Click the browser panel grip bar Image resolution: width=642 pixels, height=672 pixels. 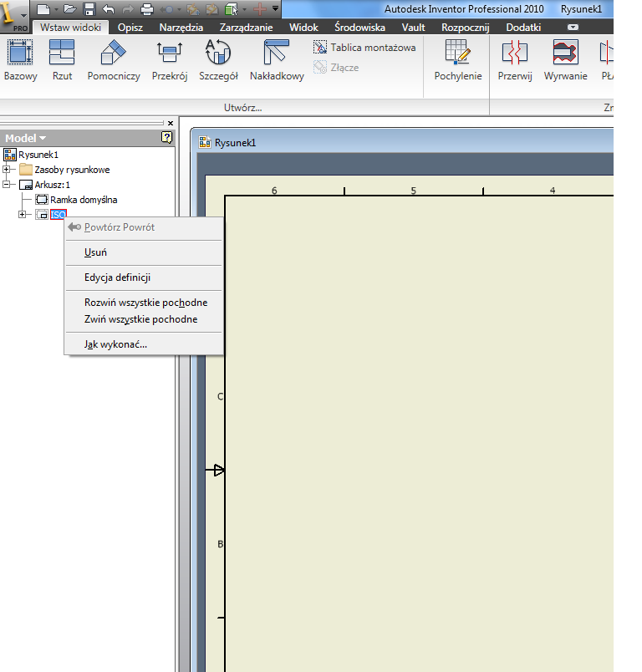82,123
